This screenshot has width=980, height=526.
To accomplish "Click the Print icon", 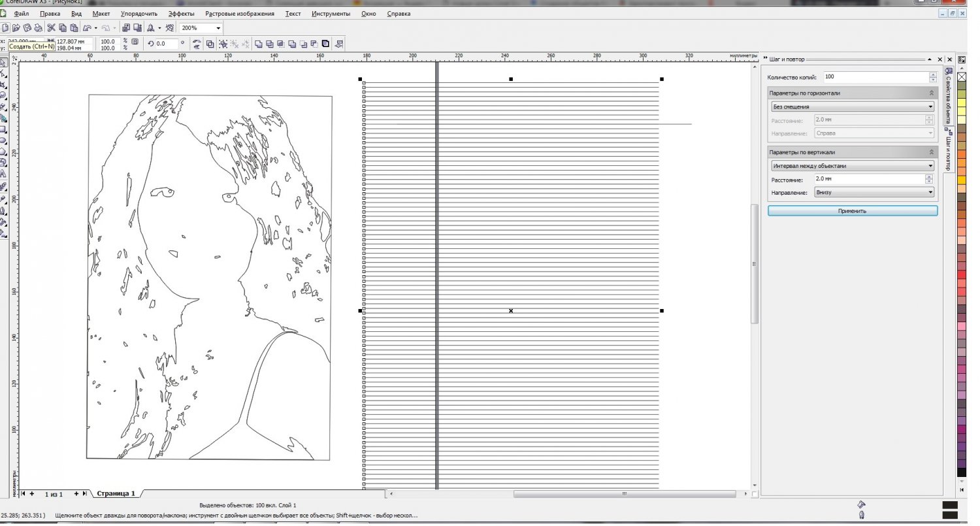I will (x=38, y=28).
